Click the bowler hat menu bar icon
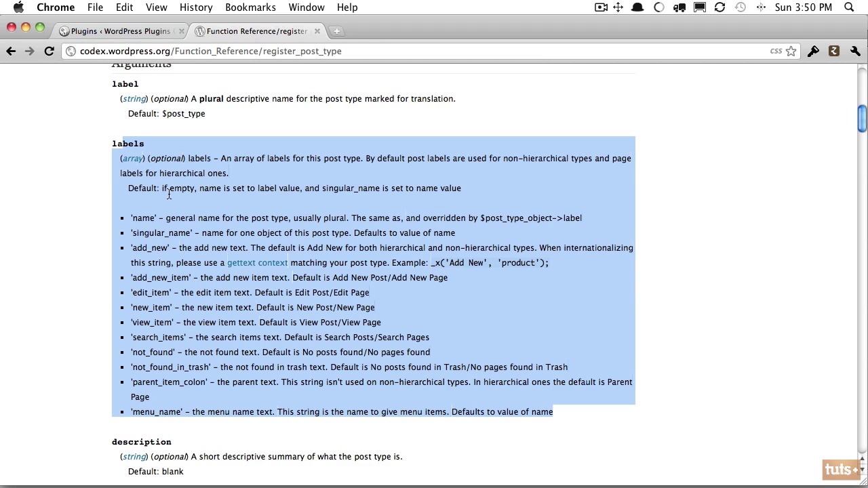 point(638,7)
